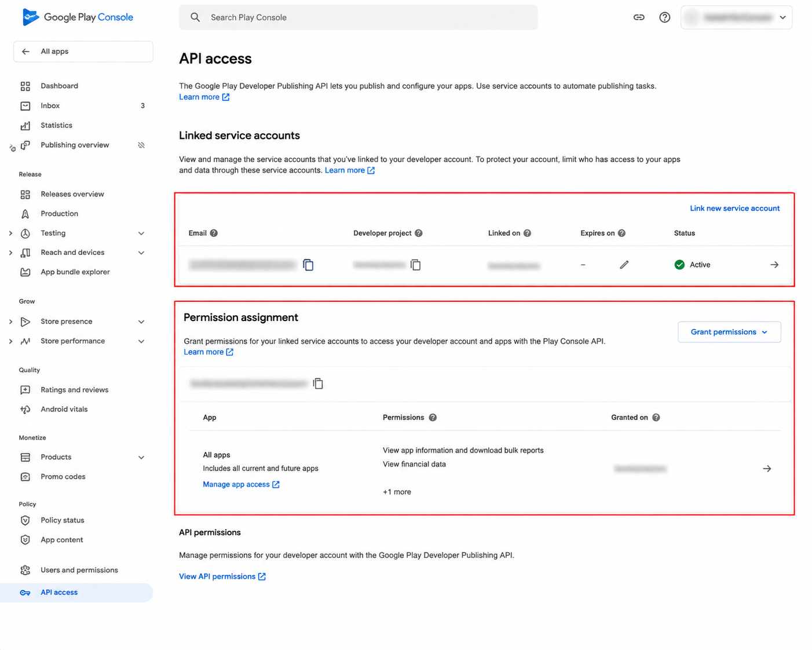Click the Reach and devices icon
Screen dimensions: 812x650
pos(25,253)
